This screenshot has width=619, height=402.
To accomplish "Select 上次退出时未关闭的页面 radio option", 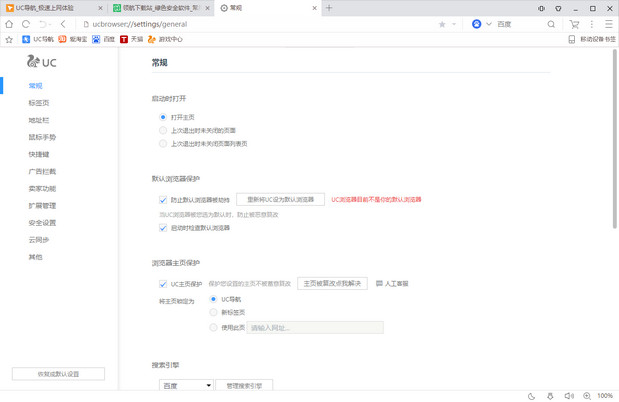I will click(163, 130).
